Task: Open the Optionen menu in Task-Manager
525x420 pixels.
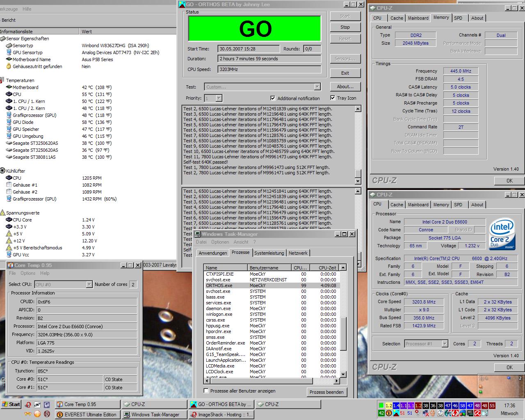Action: (x=220, y=242)
